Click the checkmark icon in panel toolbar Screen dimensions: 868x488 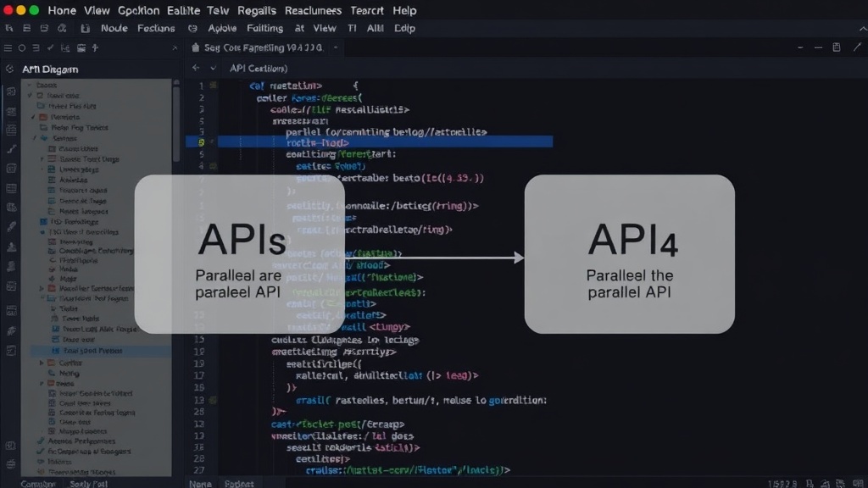(x=50, y=48)
